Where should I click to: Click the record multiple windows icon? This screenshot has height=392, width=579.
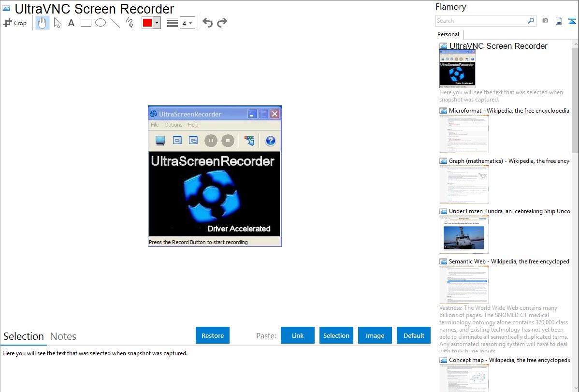193,140
